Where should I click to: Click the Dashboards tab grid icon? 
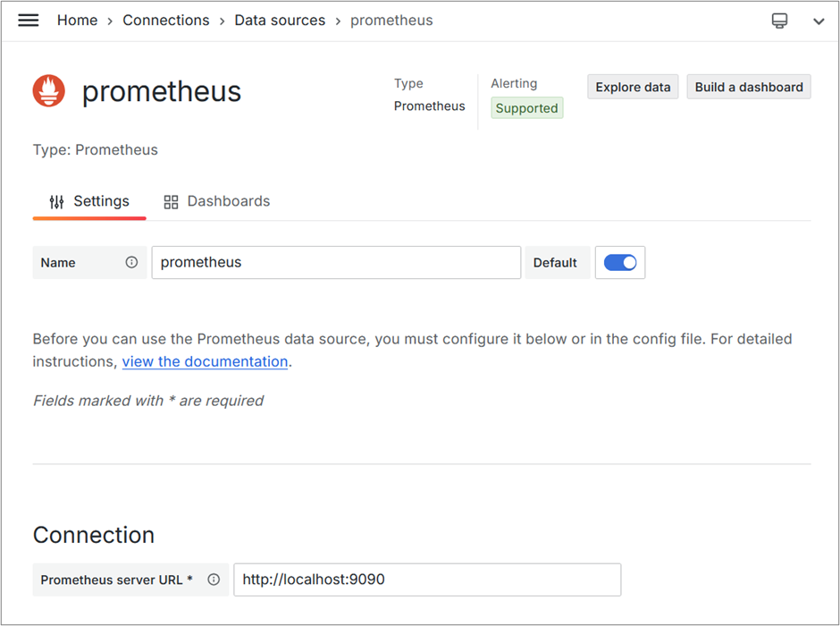coord(171,201)
